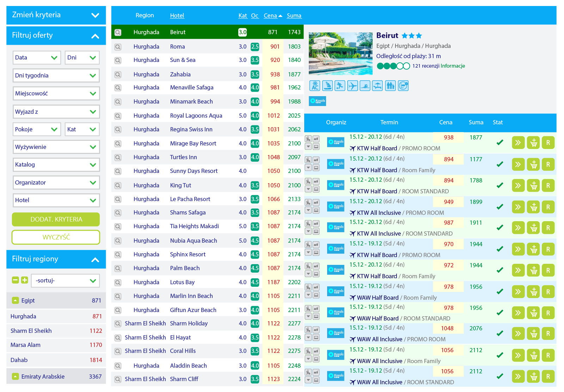Add the 938 PROMO ROOM offer to cart
Image resolution: width=564 pixels, height=392 pixels.
click(x=533, y=143)
